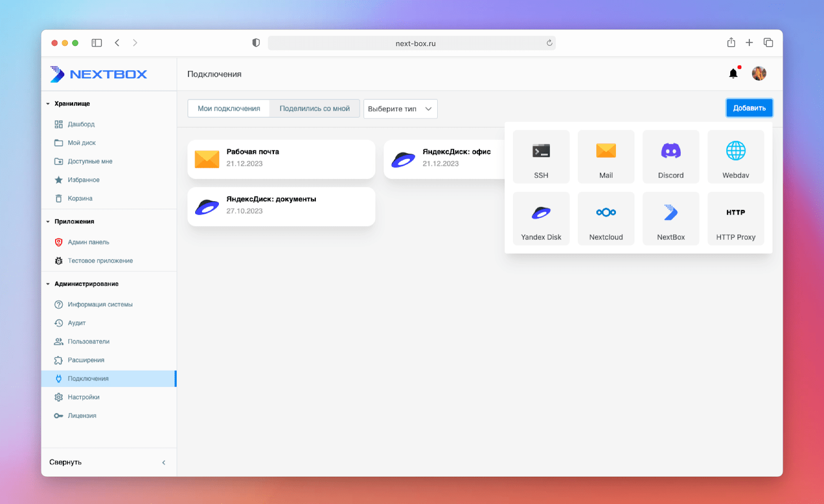Choose the Yandex Disk connection tile
This screenshot has width=824, height=504.
click(x=541, y=218)
